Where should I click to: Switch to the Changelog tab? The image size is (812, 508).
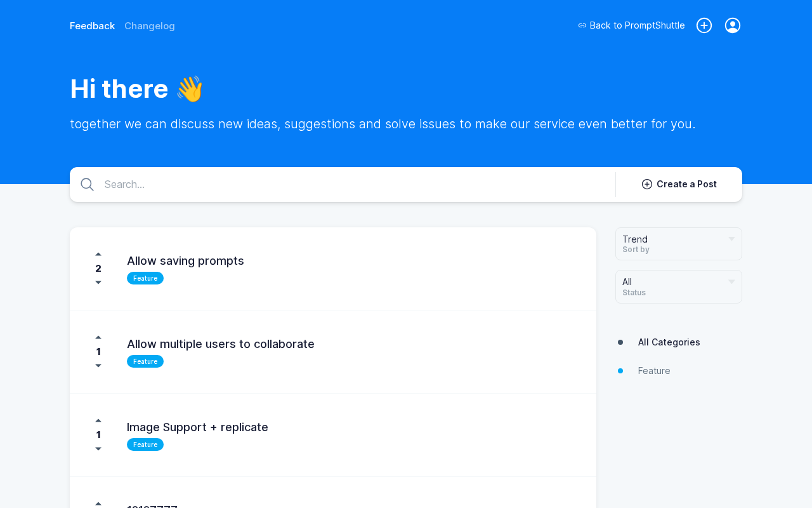(150, 26)
